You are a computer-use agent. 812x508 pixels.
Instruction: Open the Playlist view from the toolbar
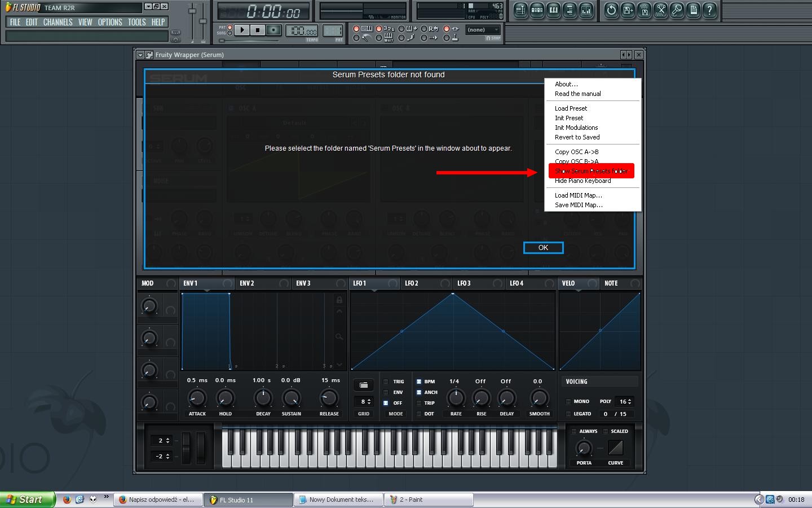pos(520,10)
